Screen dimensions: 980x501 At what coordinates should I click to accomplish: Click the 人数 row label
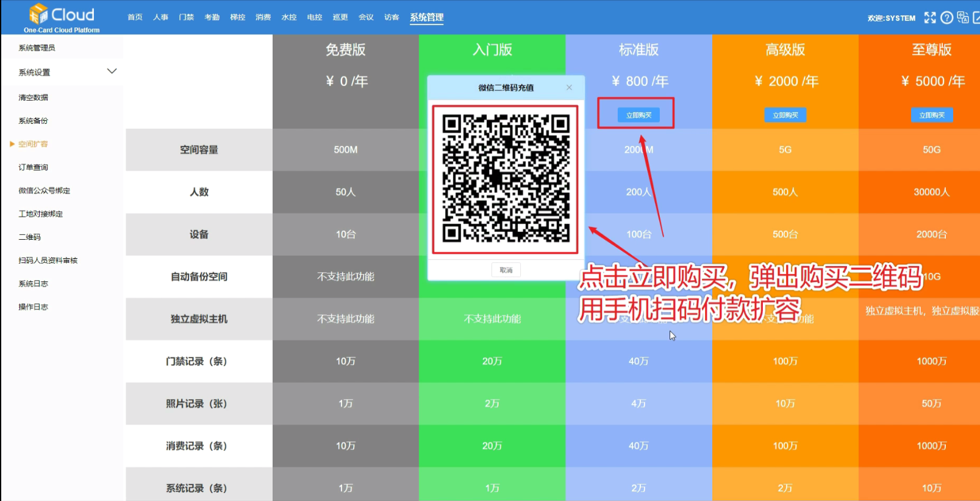199,192
